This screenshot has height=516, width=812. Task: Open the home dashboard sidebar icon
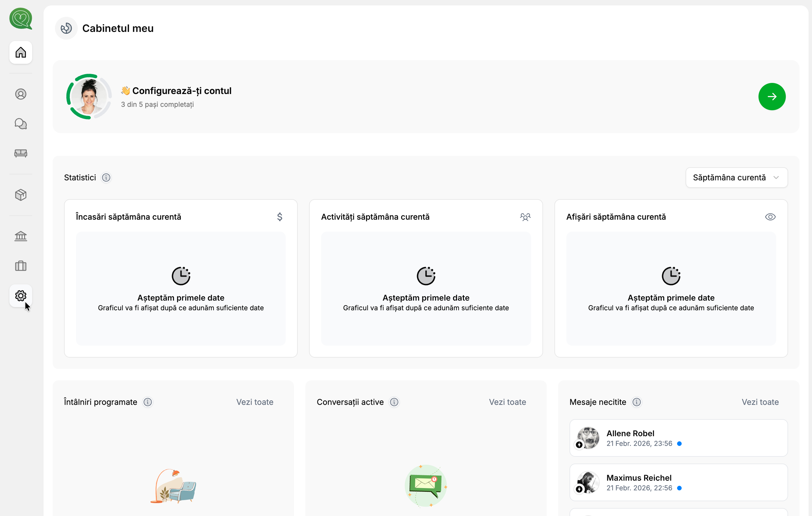(x=20, y=52)
